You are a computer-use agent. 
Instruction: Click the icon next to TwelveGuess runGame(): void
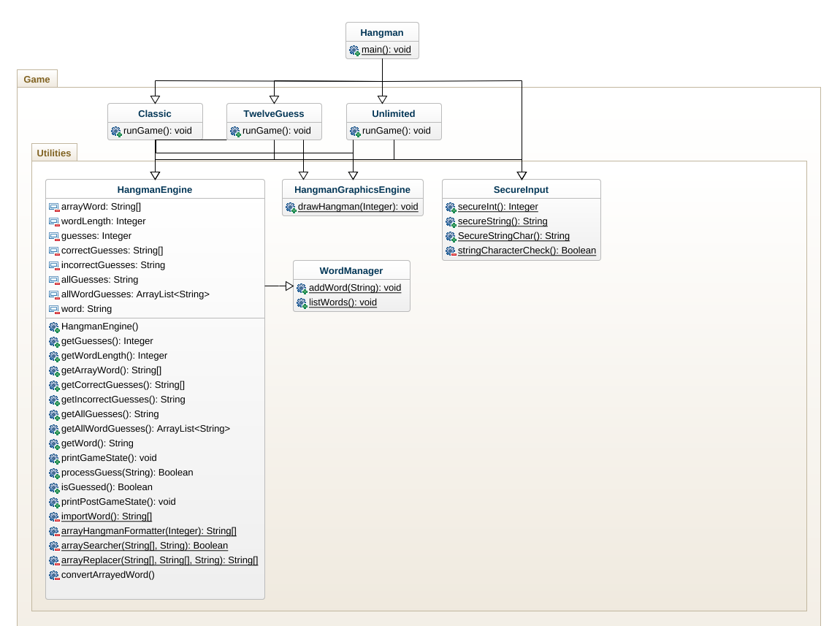pyautogui.click(x=235, y=131)
